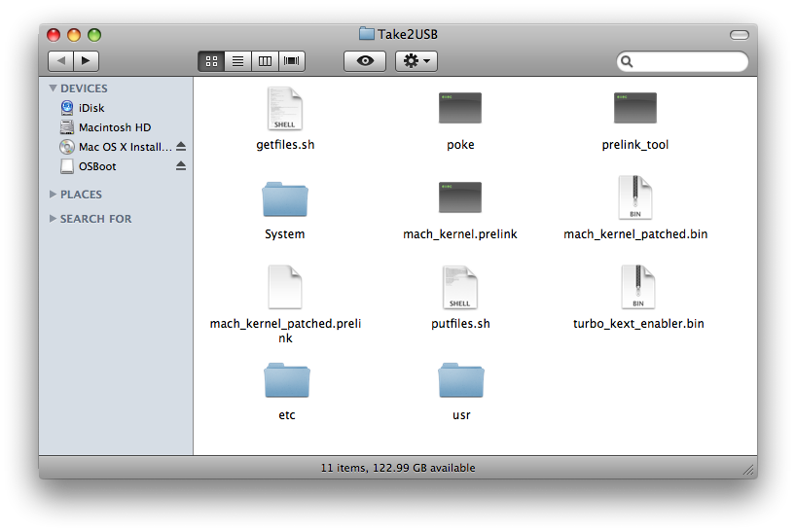Select mach_kernel_patched.bin archive file
This screenshot has height=532, width=796.
tap(634, 198)
